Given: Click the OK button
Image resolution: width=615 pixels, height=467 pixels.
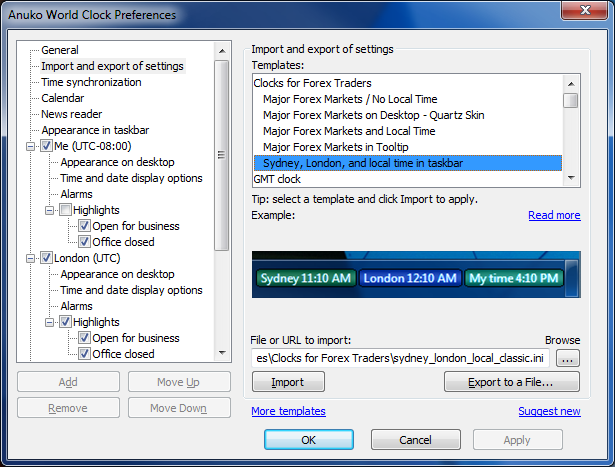Looking at the screenshot, I should point(309,440).
